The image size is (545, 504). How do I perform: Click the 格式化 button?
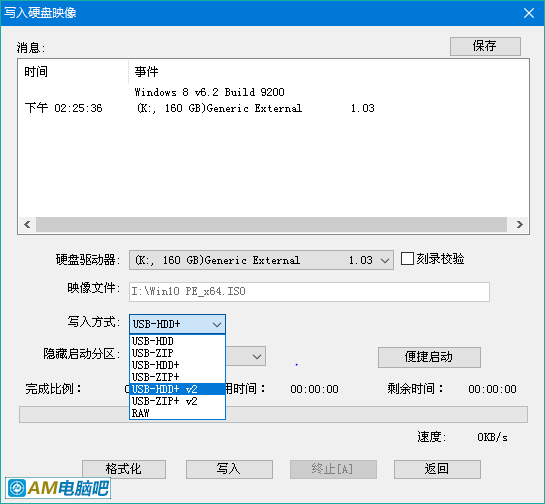point(124,469)
